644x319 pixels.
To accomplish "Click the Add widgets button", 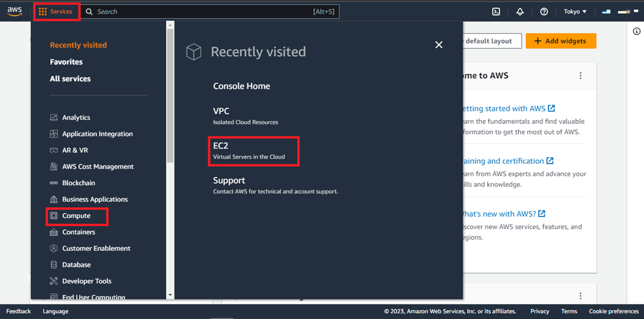I will pos(561,41).
